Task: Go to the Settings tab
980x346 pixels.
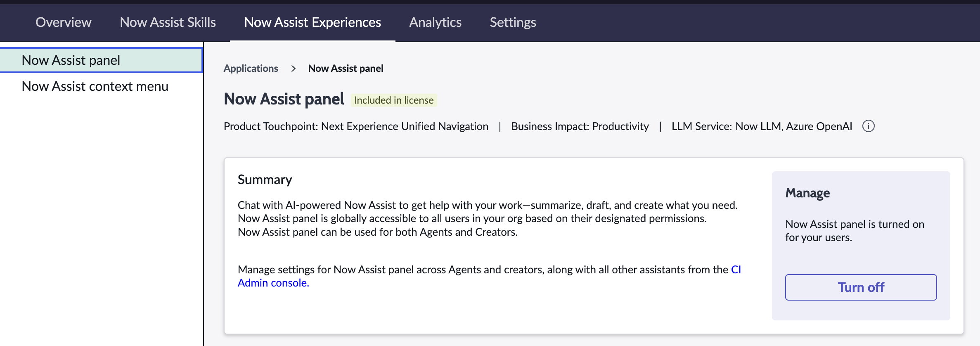Action: coord(513,22)
